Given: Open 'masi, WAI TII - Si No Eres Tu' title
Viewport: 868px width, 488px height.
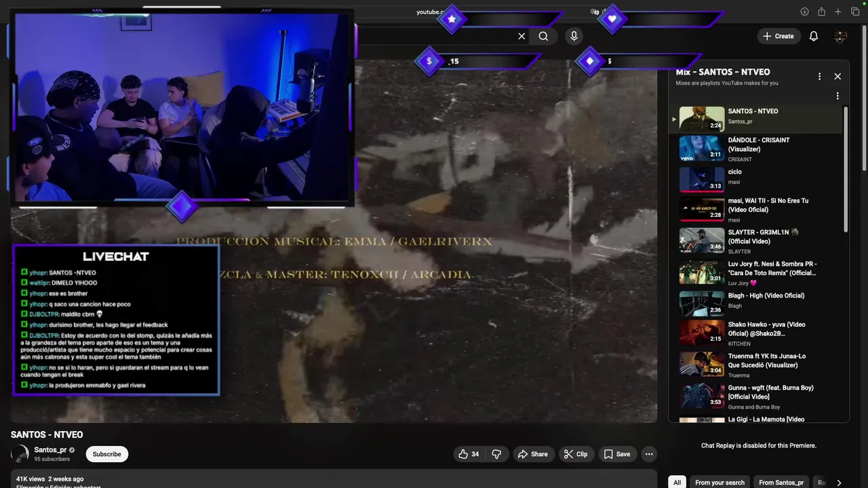Looking at the screenshot, I should click(768, 205).
